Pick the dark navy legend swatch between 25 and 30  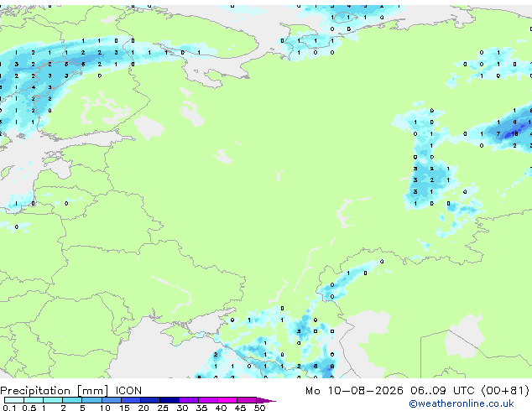[170, 400]
